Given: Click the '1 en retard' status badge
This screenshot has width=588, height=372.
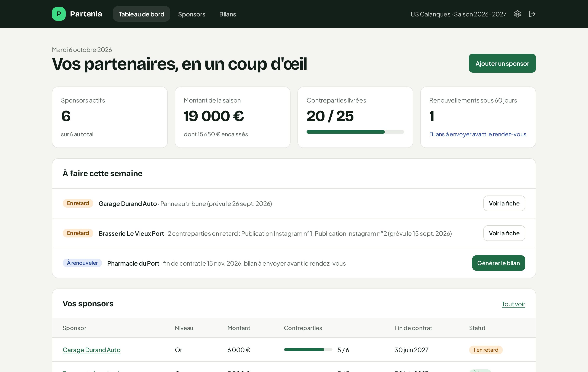Looking at the screenshot, I should [486, 350].
